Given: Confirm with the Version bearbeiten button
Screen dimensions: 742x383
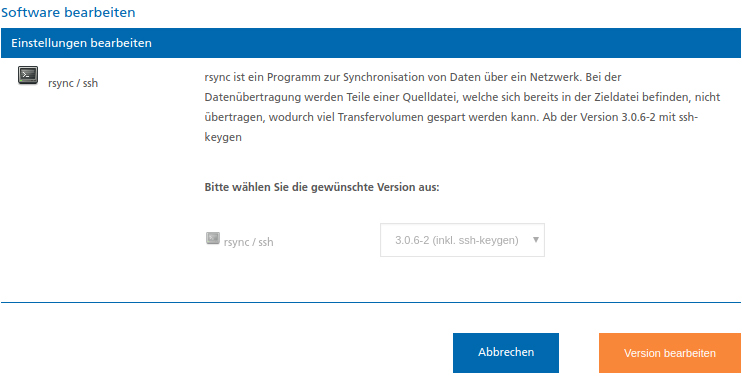Looking at the screenshot, I should pos(670,353).
